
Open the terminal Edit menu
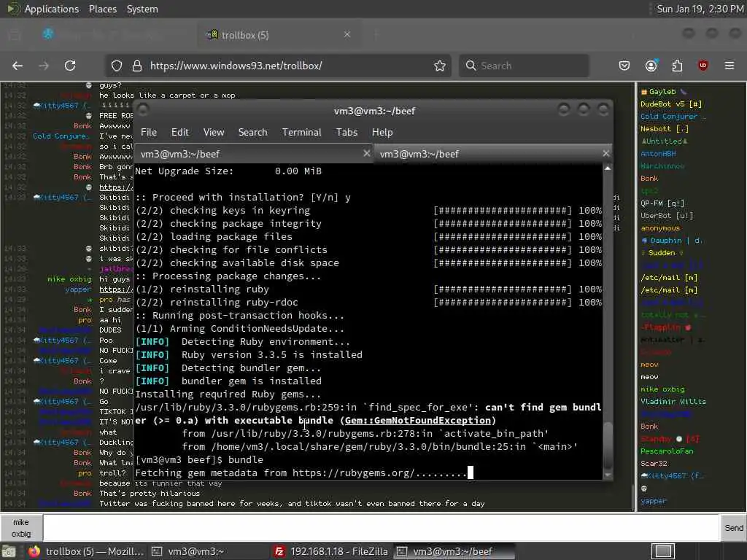pyautogui.click(x=180, y=133)
